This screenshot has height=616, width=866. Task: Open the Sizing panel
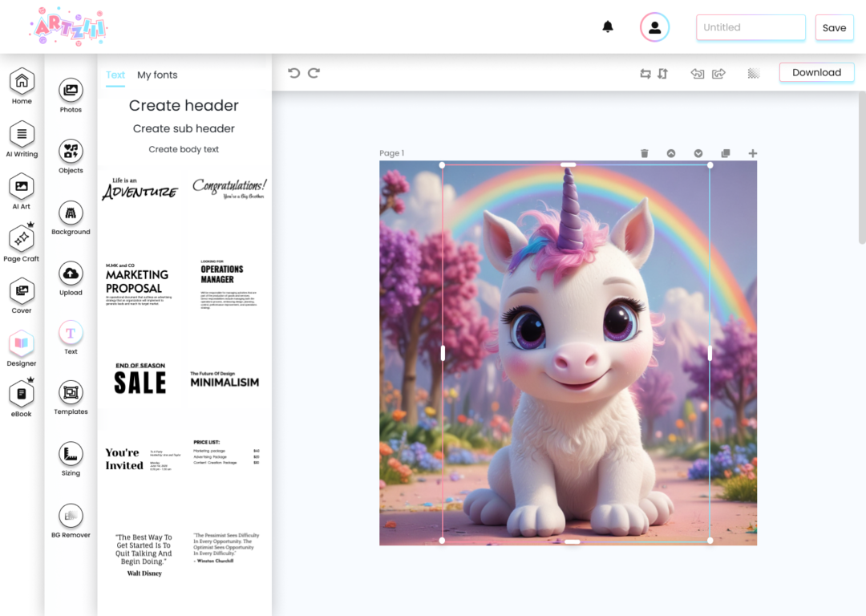71,459
